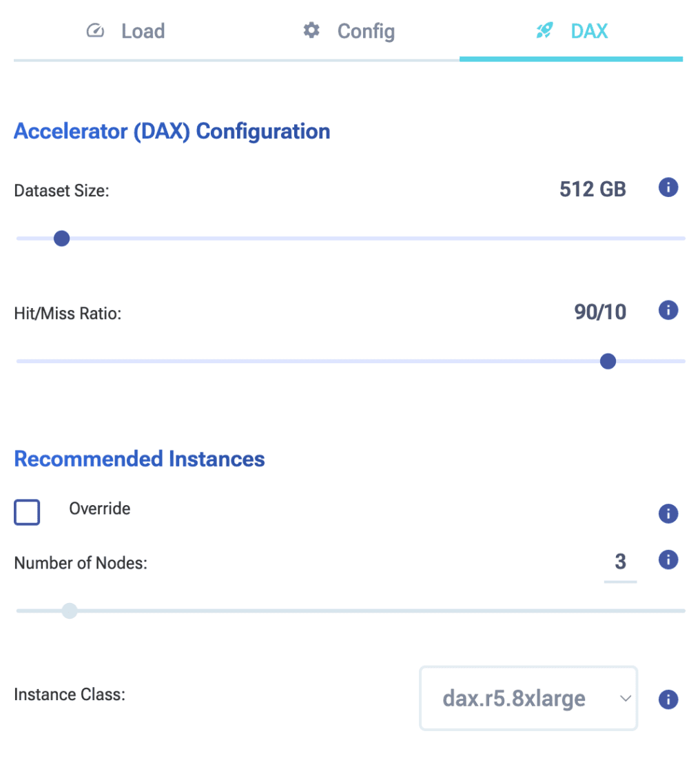Click the info icon beside Instance Class
This screenshot has height=758, width=700.
668,700
